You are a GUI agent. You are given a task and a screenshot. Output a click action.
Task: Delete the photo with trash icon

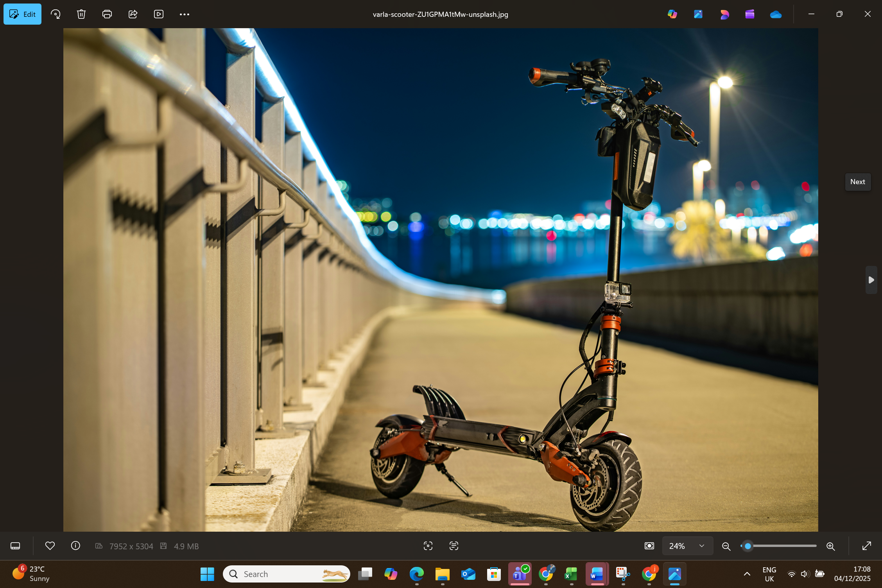point(81,14)
